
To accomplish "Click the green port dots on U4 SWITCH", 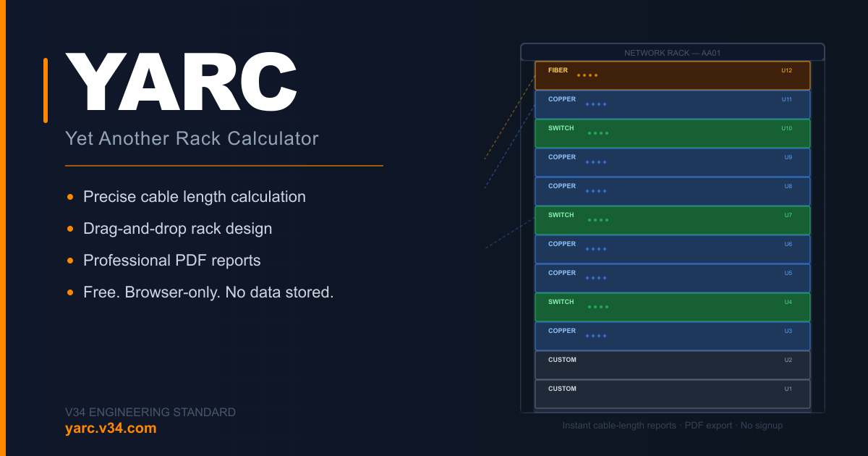I will [x=598, y=307].
